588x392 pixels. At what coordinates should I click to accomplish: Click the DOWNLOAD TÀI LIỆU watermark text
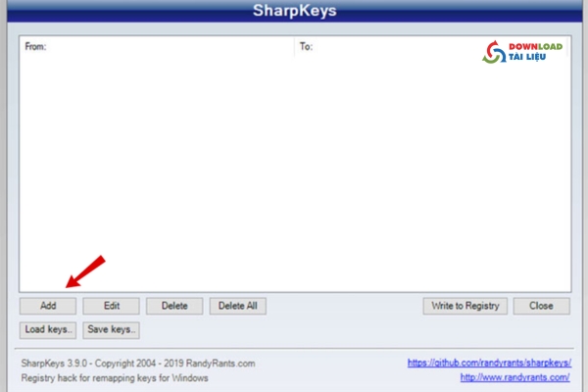pyautogui.click(x=537, y=52)
